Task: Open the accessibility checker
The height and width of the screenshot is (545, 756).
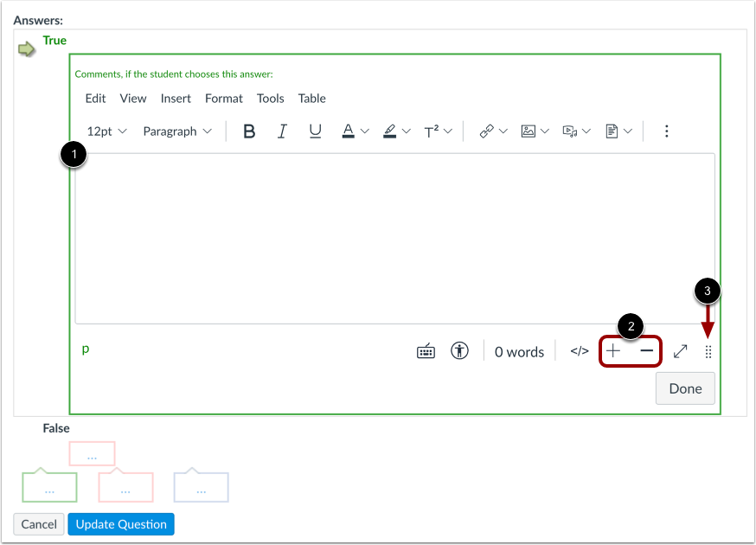Action: (x=459, y=350)
